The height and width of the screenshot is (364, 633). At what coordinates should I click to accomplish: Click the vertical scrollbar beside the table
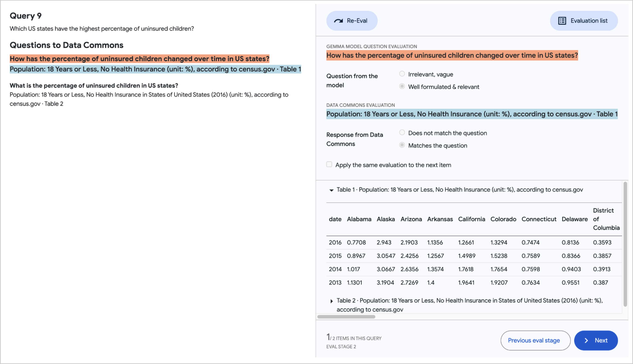pos(625,244)
